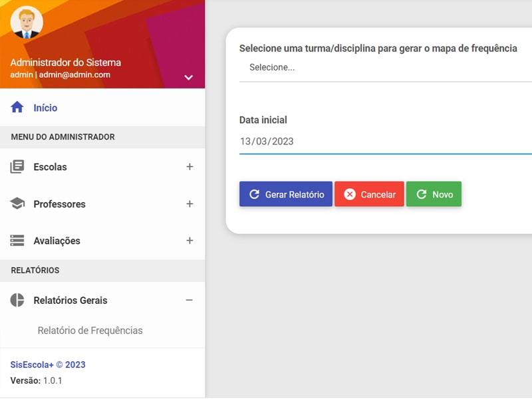The image size is (532, 399).
Task: Expand the Professores submenu plus sign
Action: tap(190, 204)
